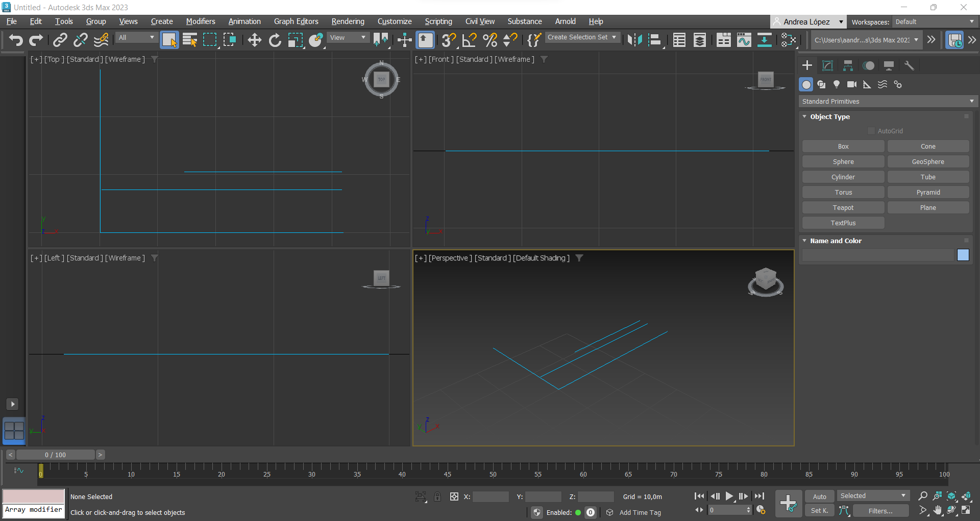Toggle Angle Snap on
This screenshot has width=980, height=521.
point(469,40)
